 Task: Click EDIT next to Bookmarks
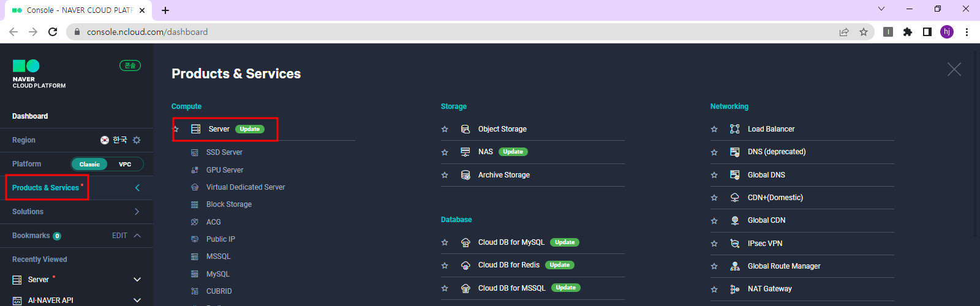(x=119, y=236)
